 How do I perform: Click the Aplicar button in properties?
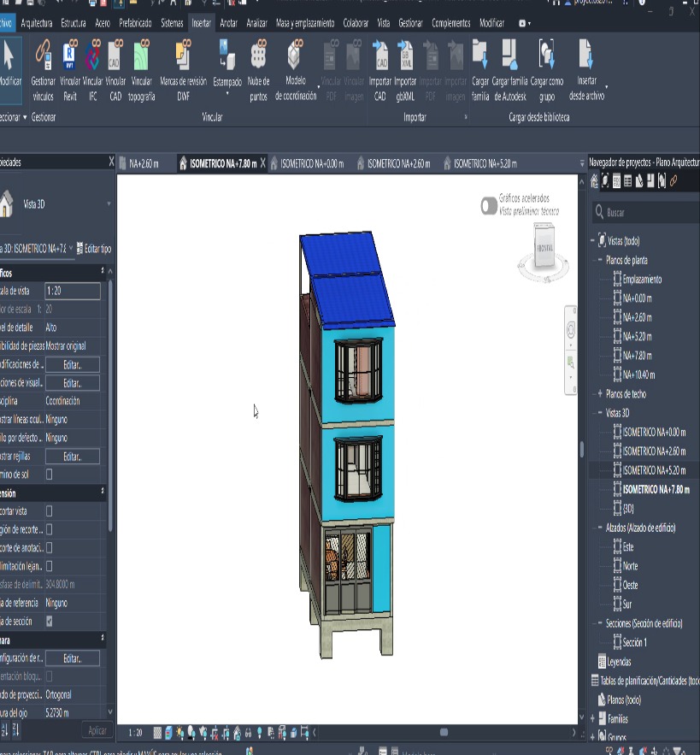(98, 730)
